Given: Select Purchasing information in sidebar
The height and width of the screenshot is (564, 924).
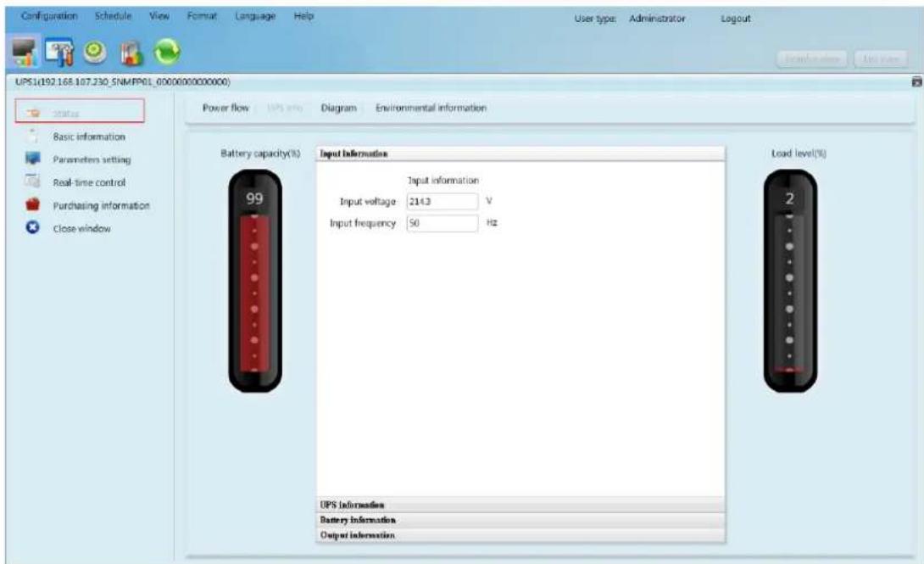Looking at the screenshot, I should click(102, 206).
